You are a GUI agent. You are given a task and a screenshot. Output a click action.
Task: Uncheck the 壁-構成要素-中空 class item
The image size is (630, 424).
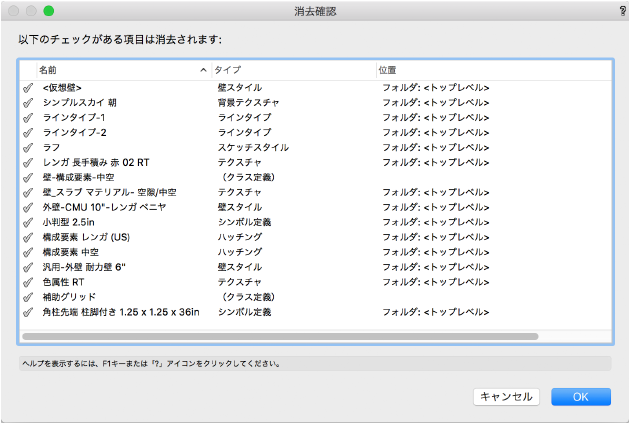[x=27, y=177]
